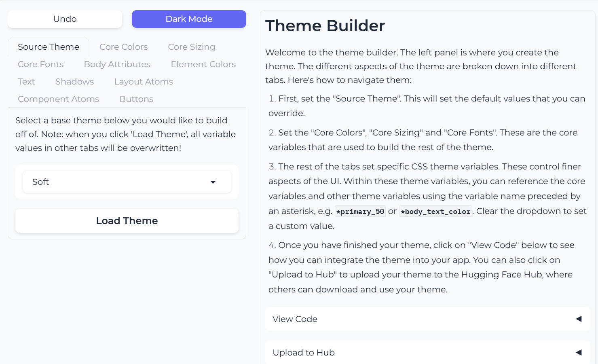Screen dimensions: 598x364
Task: Go to the Core Fonts tab
Action: coord(40,64)
